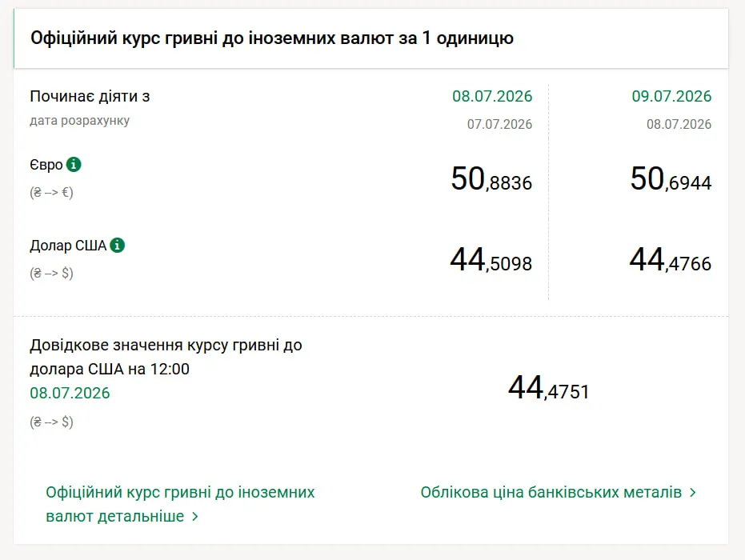This screenshot has width=745, height=560.
Task: Click the info icon beside Долар США
Action: click(118, 245)
